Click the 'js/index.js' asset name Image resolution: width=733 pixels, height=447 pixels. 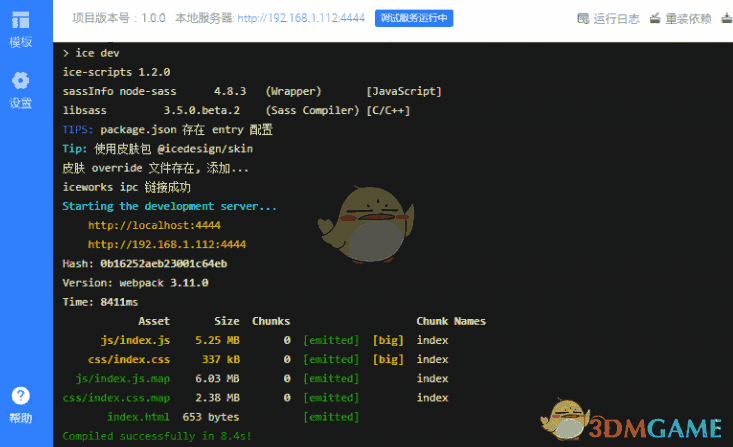[135, 340]
